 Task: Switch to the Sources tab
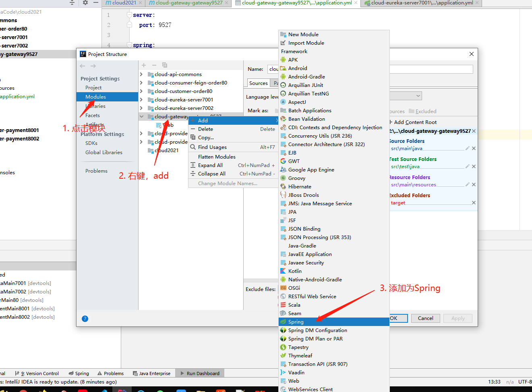tap(258, 83)
